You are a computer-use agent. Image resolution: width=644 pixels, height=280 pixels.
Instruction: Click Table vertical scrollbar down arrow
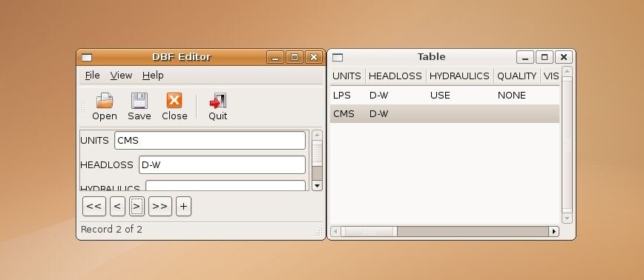point(567,218)
